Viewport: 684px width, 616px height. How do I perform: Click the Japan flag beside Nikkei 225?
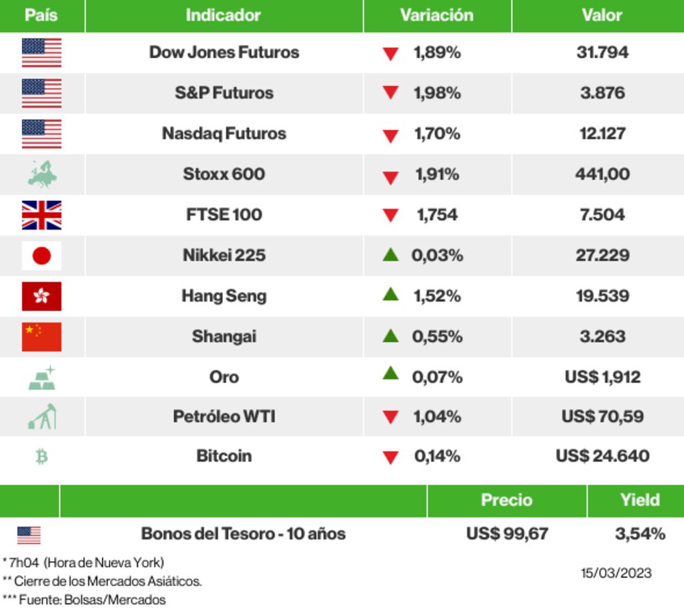pyautogui.click(x=42, y=256)
